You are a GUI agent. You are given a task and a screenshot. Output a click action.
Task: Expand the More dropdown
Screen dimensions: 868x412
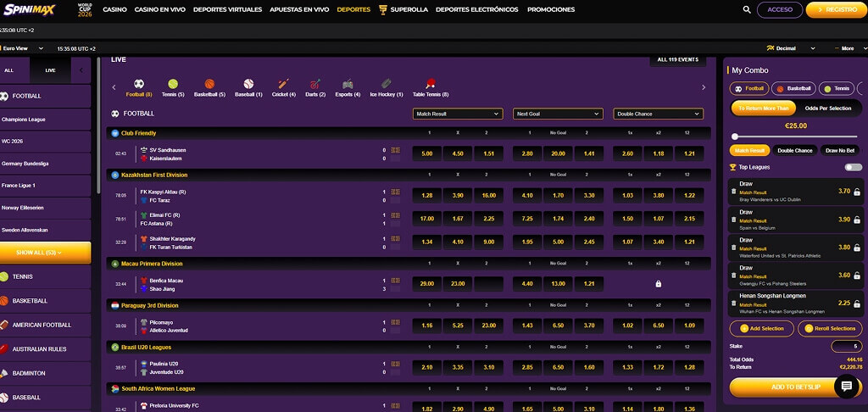coord(850,48)
